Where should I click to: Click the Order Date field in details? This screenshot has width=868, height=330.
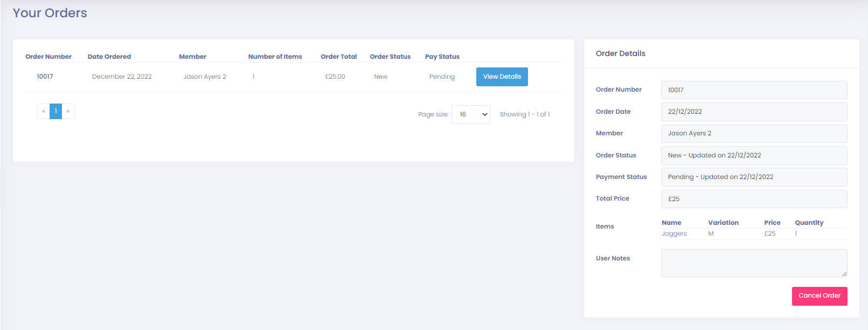(753, 112)
